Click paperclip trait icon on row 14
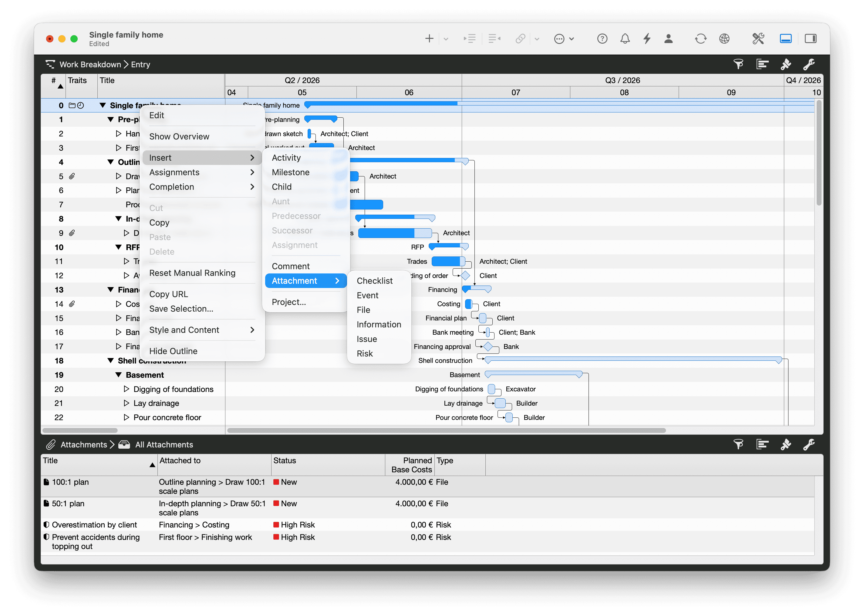The image size is (864, 616). [72, 304]
